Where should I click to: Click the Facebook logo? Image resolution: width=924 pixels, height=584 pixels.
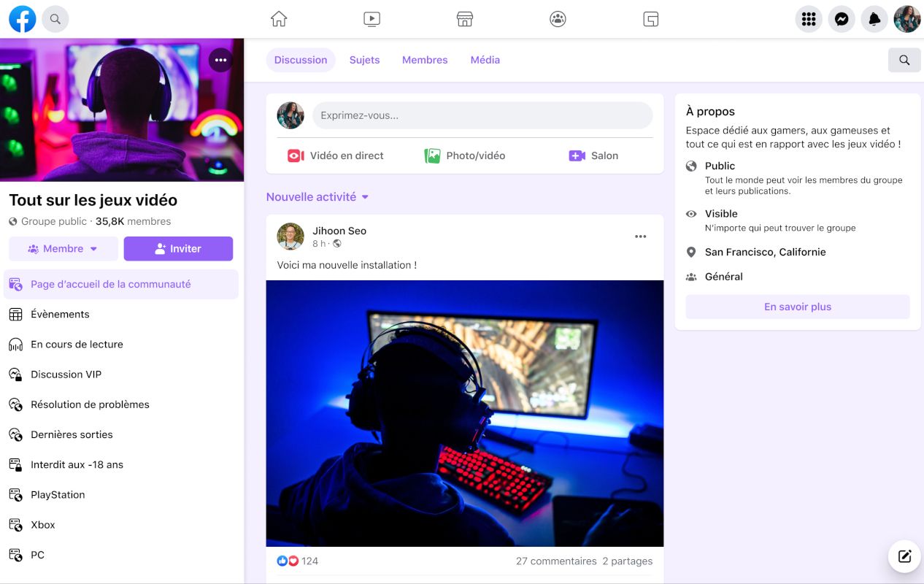22,19
